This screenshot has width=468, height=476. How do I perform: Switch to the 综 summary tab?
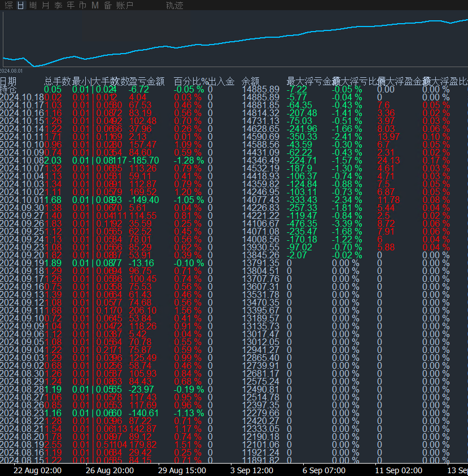pyautogui.click(x=9, y=5)
